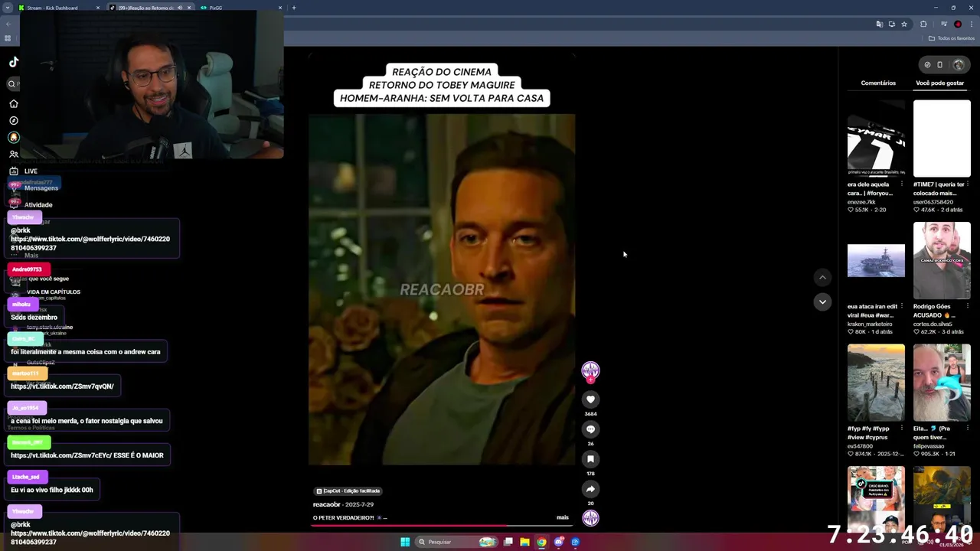Open Task View in taskbar

coord(508,542)
